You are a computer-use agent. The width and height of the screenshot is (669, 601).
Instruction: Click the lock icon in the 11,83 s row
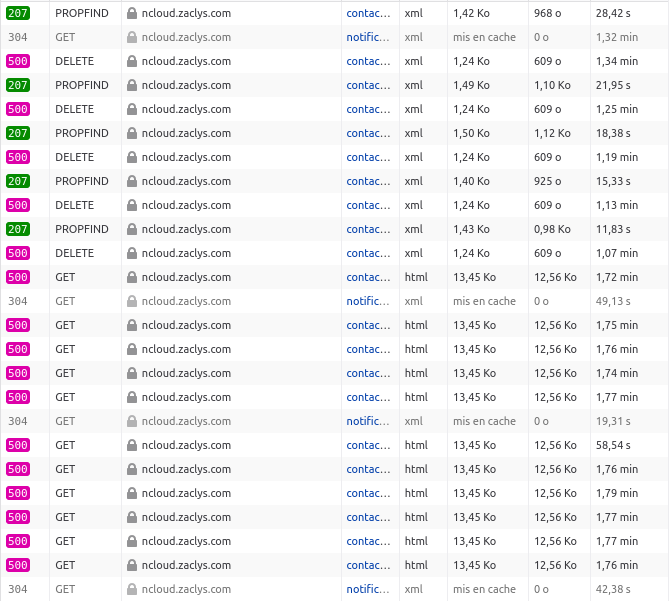132,229
